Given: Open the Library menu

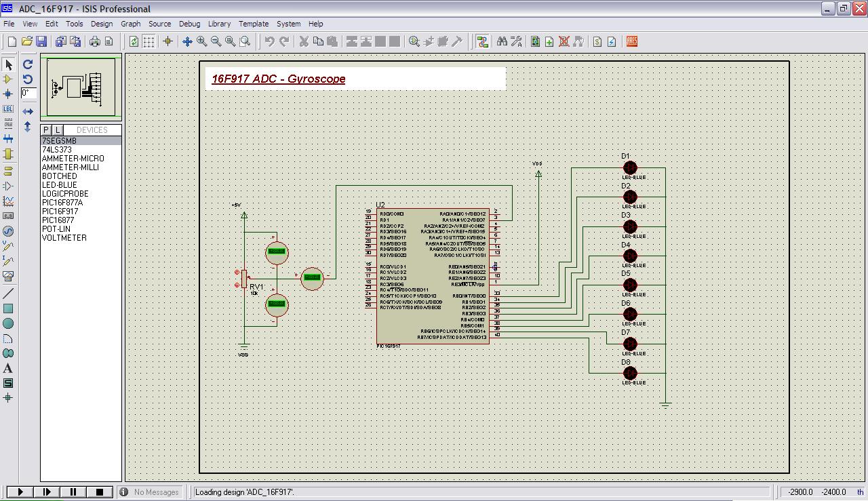Looking at the screenshot, I should [x=219, y=24].
